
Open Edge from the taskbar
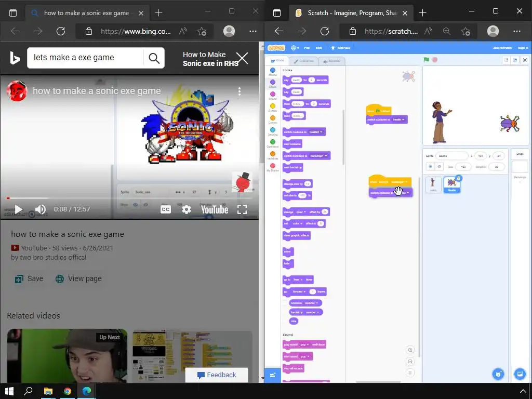87,391
